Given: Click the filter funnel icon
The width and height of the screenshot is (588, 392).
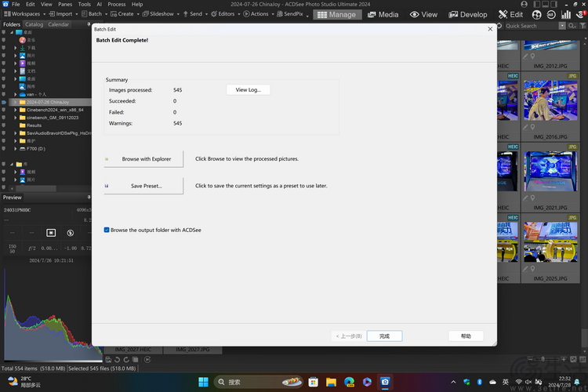Looking at the screenshot, I should pos(583,26).
